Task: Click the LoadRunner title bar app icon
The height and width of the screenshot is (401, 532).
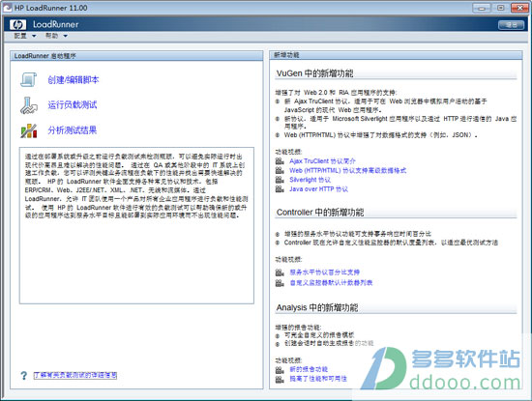Action: (7, 8)
